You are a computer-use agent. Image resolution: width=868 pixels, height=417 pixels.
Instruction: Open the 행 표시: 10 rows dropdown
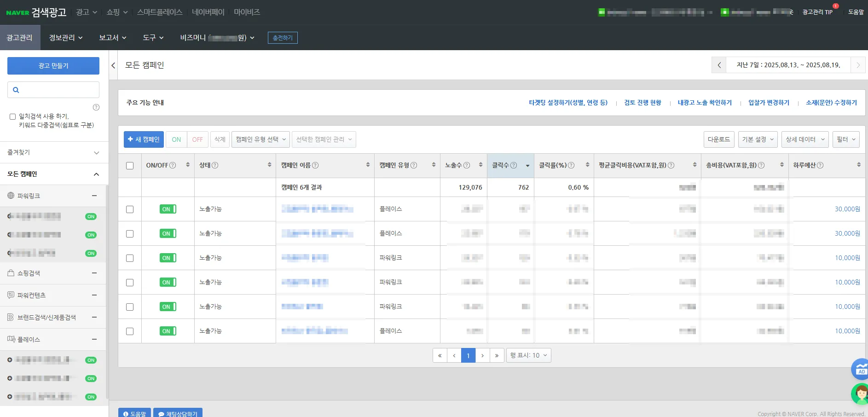coord(528,355)
